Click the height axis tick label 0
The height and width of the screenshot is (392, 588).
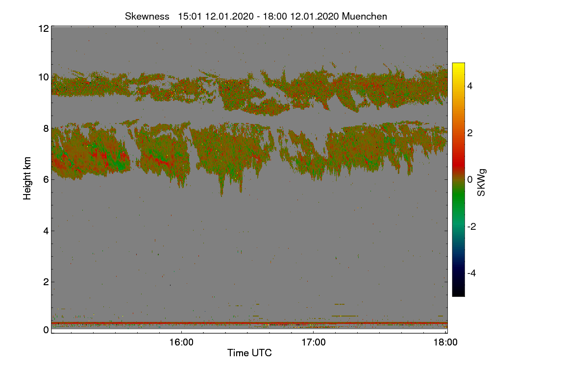click(46, 330)
